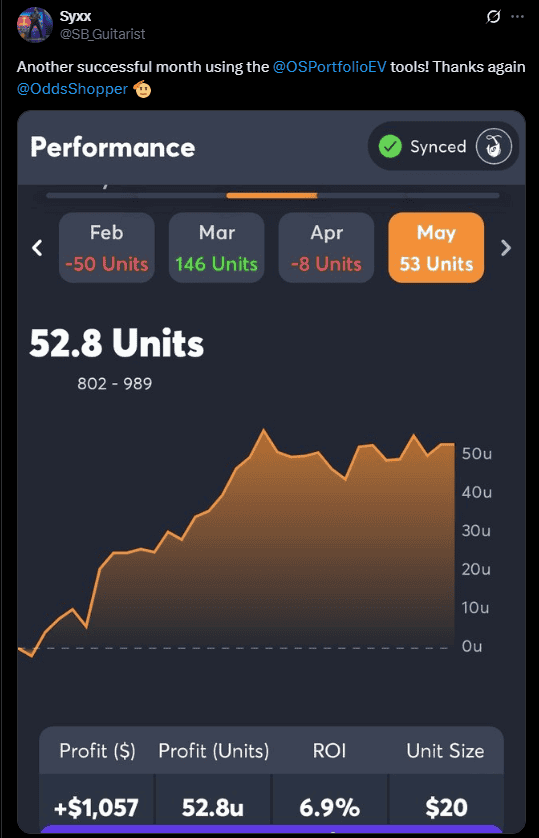Click the Syxx display name
Image resolution: width=539 pixels, height=838 pixels.
[75, 17]
